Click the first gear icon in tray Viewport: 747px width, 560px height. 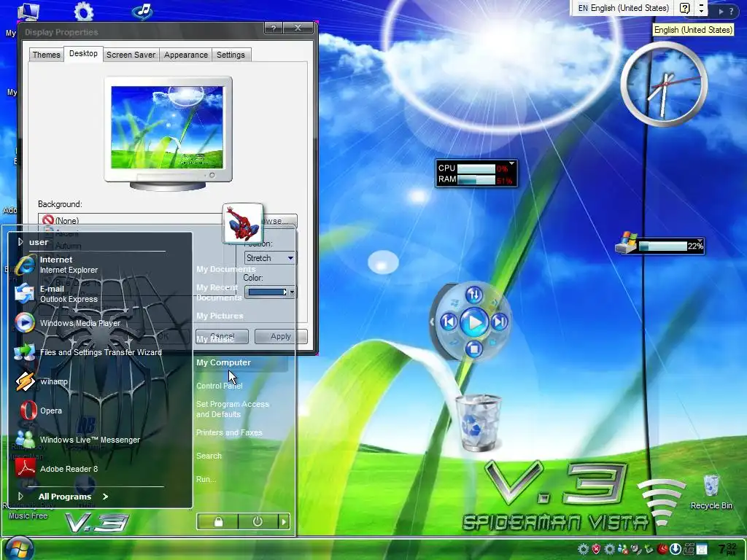(x=583, y=549)
